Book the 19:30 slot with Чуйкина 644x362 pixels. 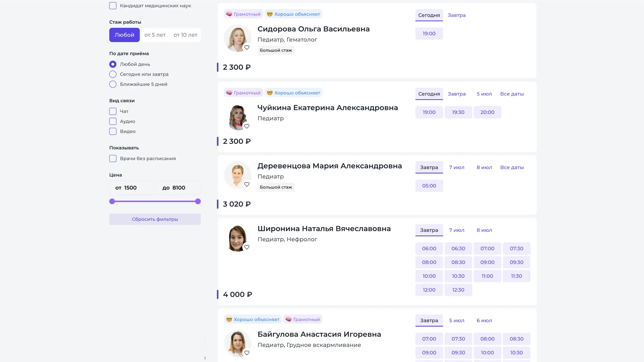click(458, 112)
